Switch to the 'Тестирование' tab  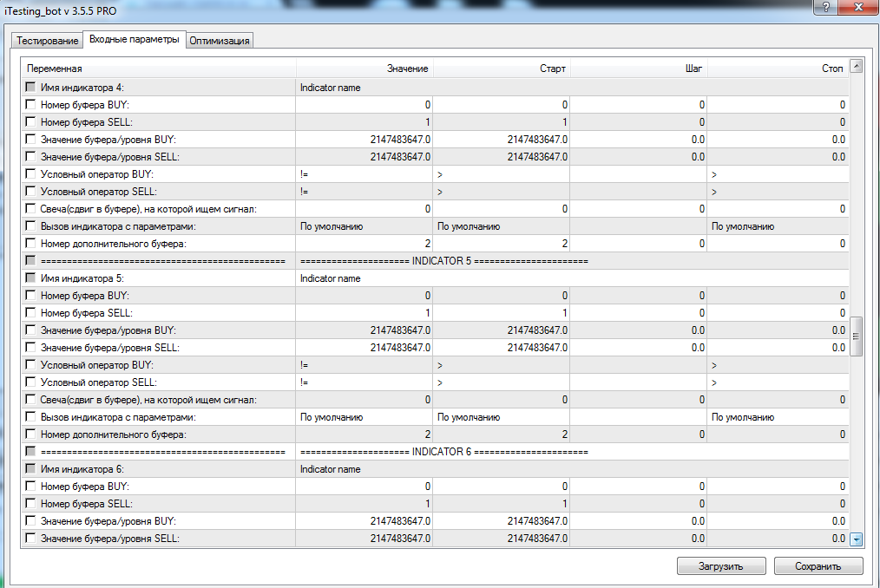point(47,41)
